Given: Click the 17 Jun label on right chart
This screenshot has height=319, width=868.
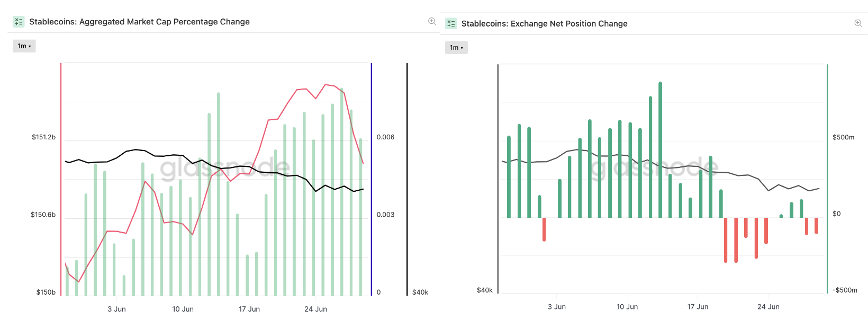Looking at the screenshot, I should [x=698, y=307].
